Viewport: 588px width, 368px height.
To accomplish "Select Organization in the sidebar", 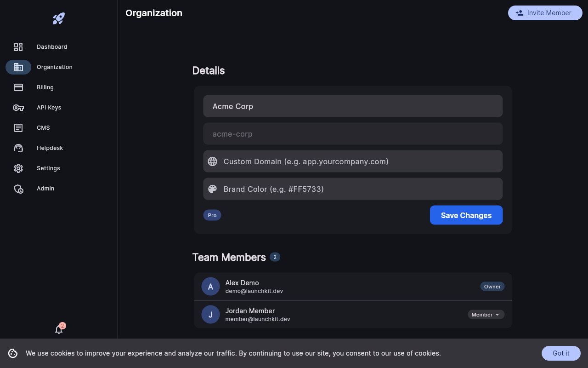I will coord(59,67).
